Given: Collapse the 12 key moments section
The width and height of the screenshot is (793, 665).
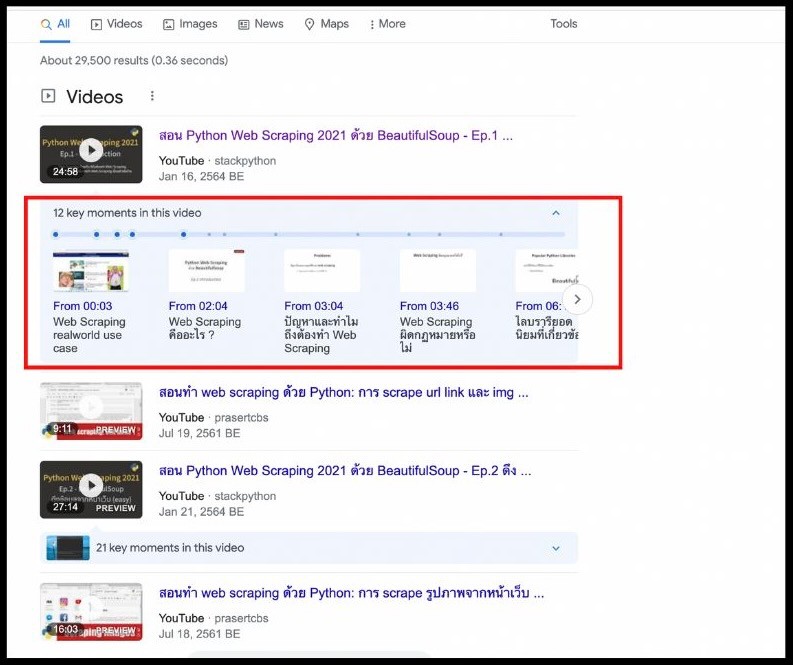Looking at the screenshot, I should click(556, 213).
